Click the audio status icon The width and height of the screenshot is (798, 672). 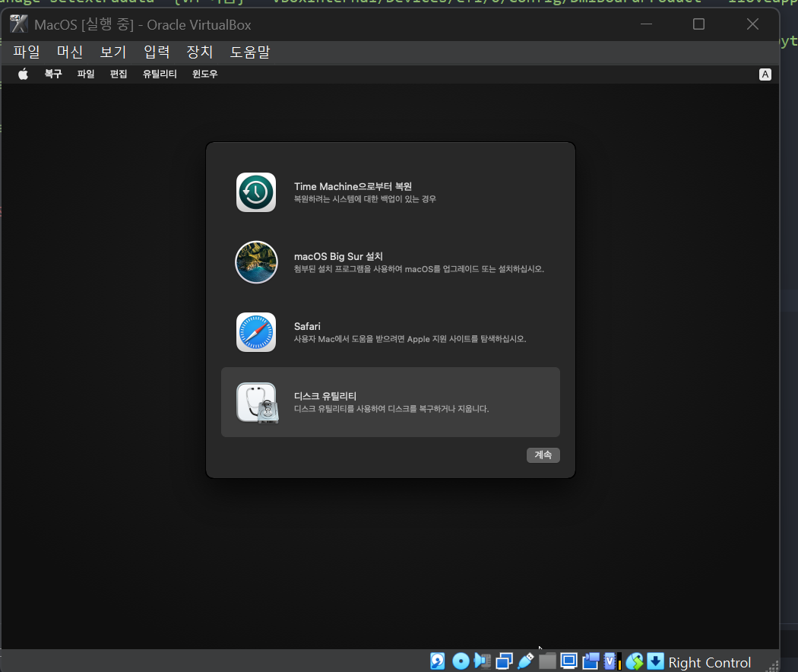pyautogui.click(x=483, y=661)
